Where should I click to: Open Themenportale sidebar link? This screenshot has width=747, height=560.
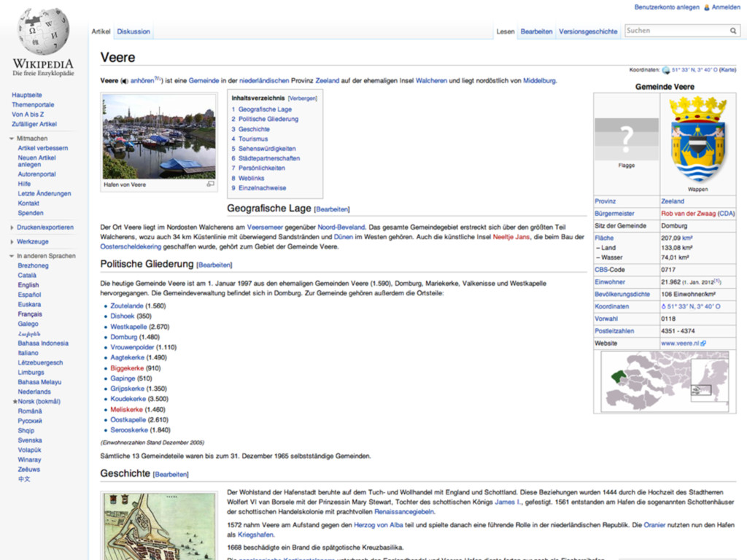33,105
